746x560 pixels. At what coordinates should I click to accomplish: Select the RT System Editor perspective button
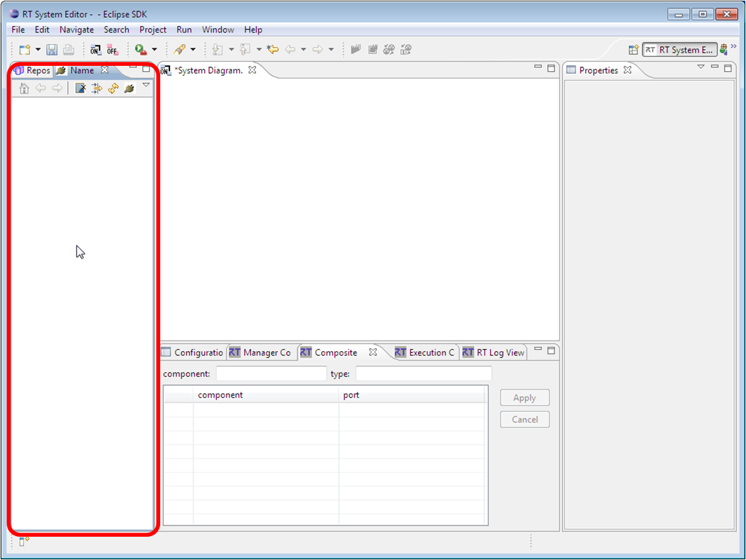[x=680, y=50]
